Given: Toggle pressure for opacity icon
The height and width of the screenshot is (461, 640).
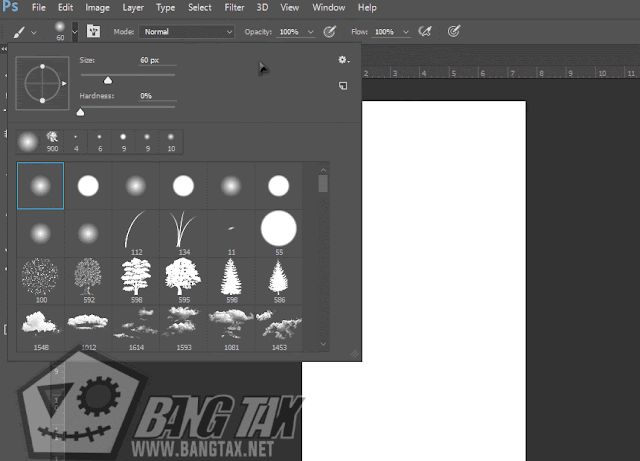Looking at the screenshot, I should (x=329, y=31).
